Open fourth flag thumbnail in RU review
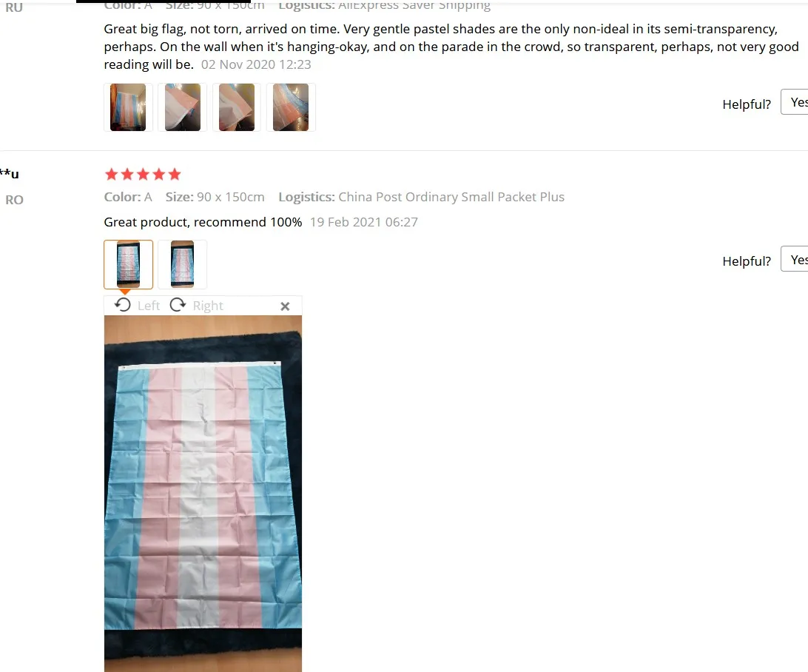Image resolution: width=808 pixels, height=672 pixels. [x=291, y=107]
